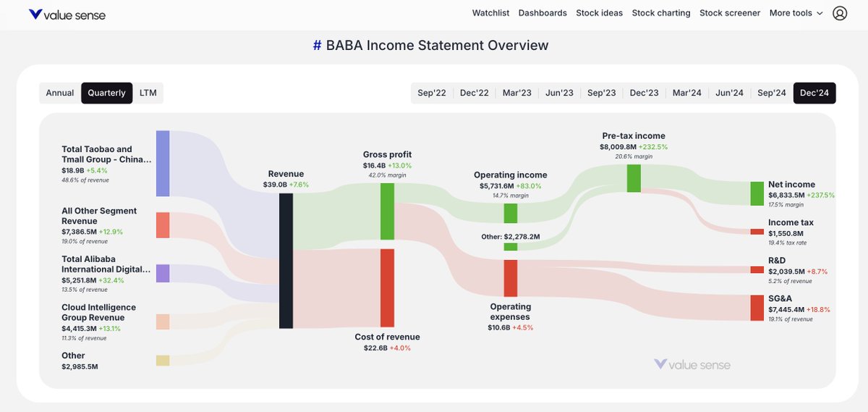The height and width of the screenshot is (412, 868).
Task: Click the Taobao and Tmall blue bar
Action: tap(163, 164)
